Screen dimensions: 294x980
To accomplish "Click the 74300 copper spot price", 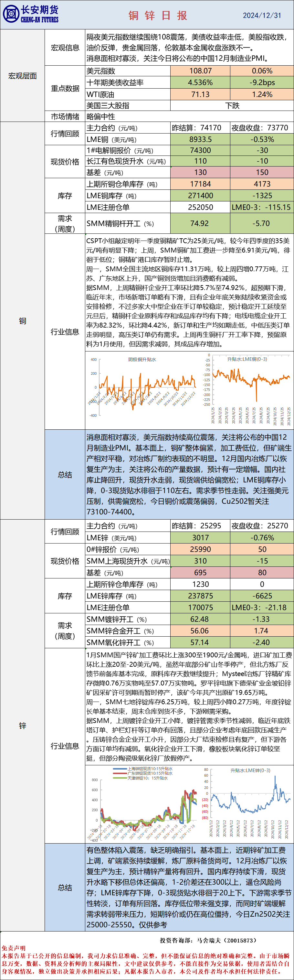I will (200, 151).
